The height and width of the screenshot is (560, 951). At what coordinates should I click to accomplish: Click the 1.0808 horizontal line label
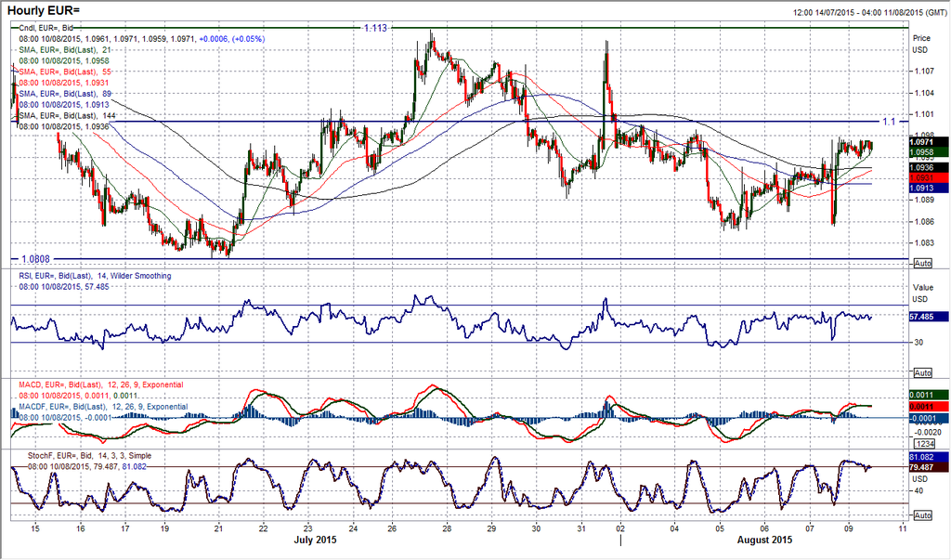click(36, 259)
